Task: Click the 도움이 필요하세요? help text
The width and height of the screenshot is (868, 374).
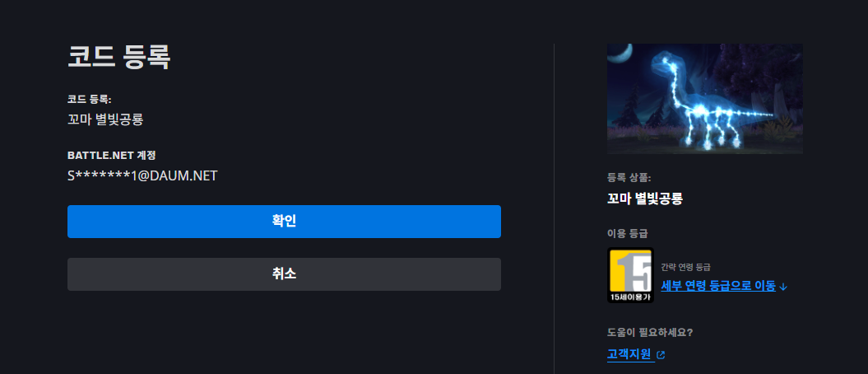Action: [650, 333]
